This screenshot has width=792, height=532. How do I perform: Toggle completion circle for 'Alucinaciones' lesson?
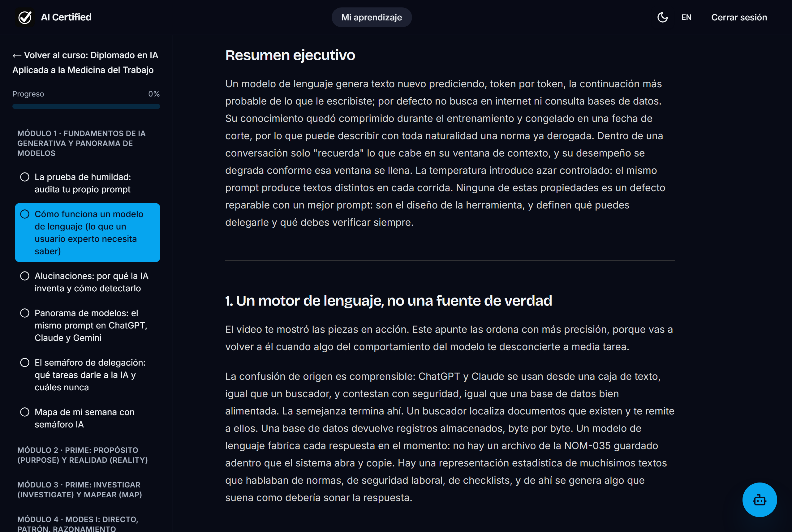tap(25, 276)
